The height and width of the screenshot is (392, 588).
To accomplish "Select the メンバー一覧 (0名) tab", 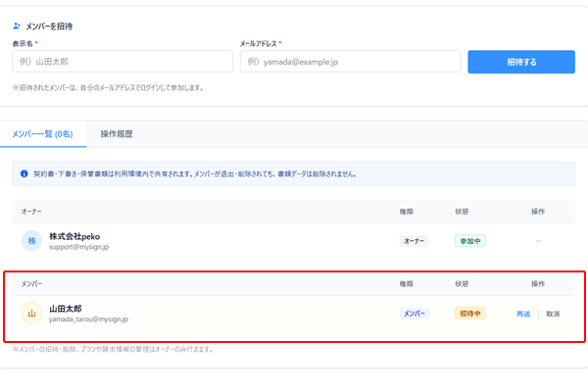I will point(42,134).
